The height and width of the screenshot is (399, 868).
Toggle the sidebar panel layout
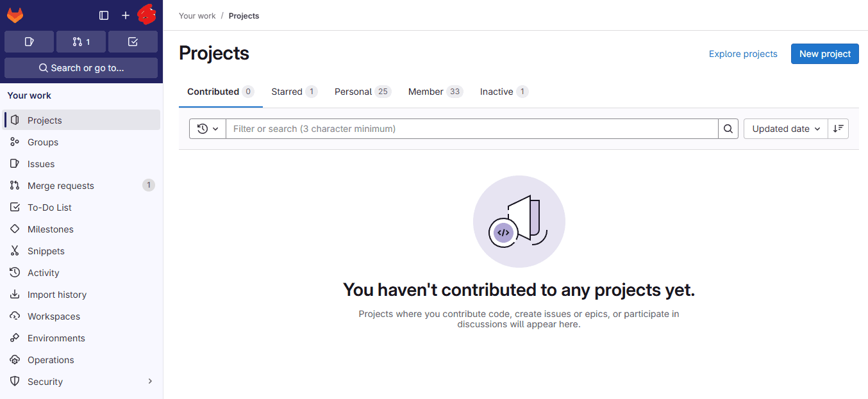point(103,15)
